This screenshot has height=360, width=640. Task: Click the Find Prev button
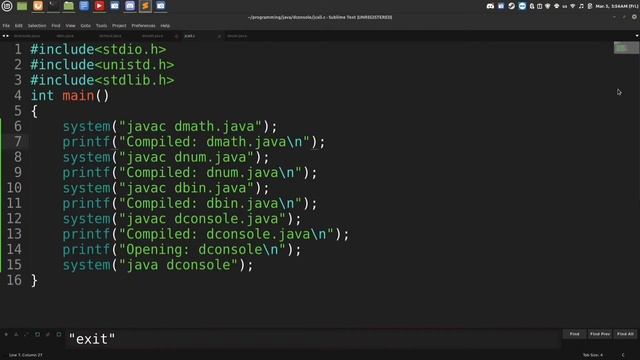point(600,334)
